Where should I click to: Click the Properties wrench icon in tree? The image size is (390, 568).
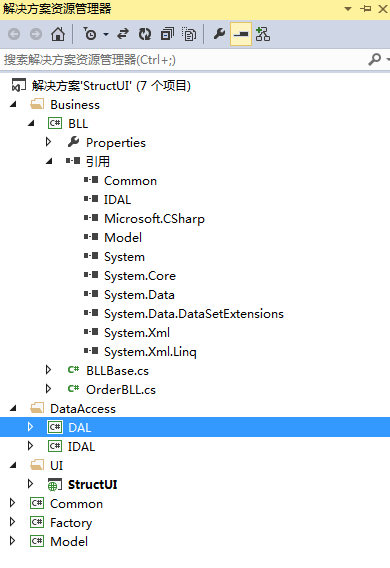tap(74, 142)
